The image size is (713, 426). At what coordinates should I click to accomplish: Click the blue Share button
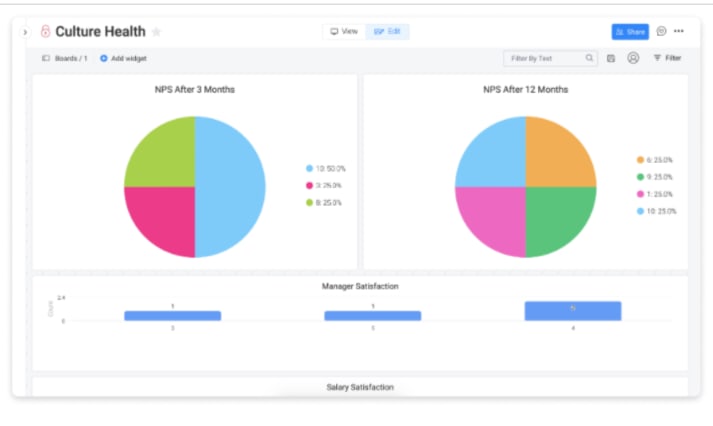(x=630, y=32)
